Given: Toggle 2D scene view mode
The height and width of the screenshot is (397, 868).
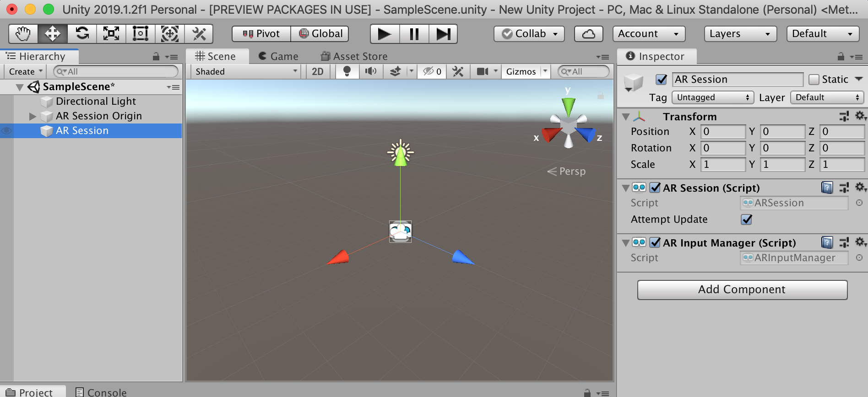Looking at the screenshot, I should point(318,71).
